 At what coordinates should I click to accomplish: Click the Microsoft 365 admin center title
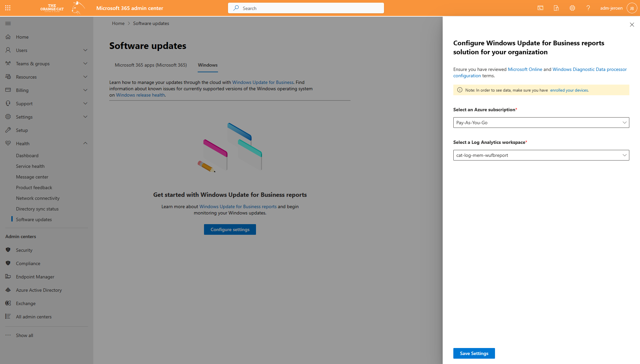130,8
